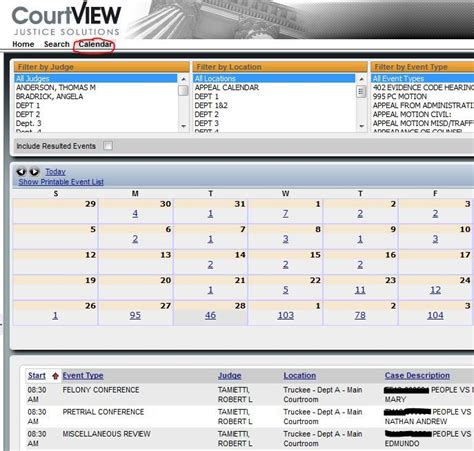Click the Judge filter scrollbar thumb

(x=183, y=90)
